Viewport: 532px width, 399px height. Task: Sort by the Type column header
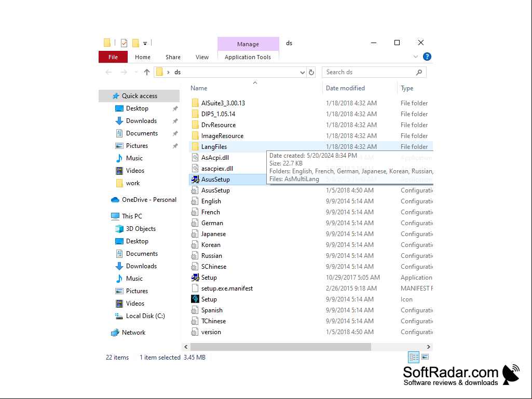407,88
